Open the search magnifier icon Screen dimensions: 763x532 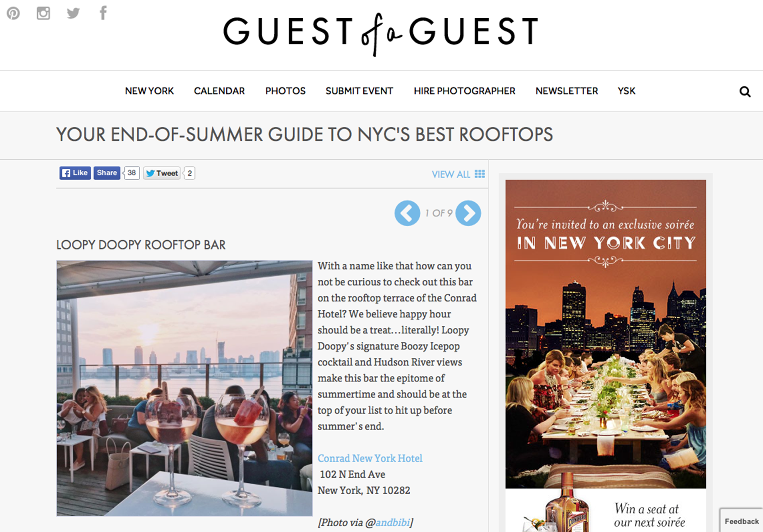745,92
